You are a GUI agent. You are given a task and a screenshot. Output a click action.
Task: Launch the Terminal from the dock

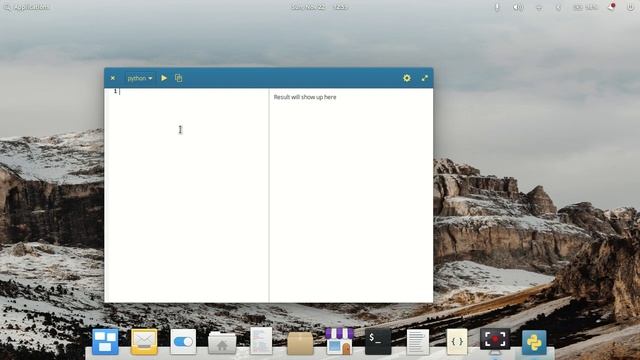378,341
